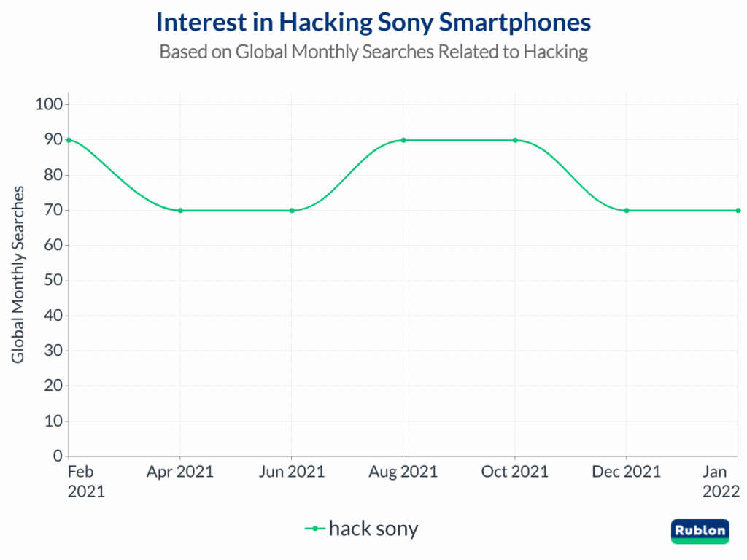Click the 50 tick on y-axis

coord(52,280)
